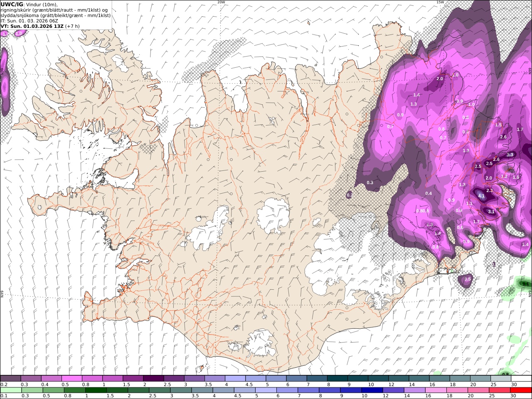
Task: Pick the rain legend swatch between 0.5 and 0.8
Action: pyautogui.click(x=54, y=390)
